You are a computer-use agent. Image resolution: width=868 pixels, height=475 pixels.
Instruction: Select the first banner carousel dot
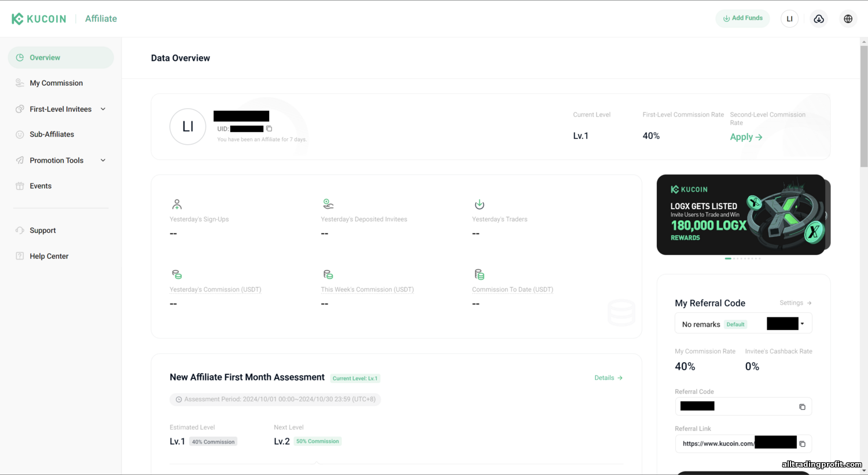[728, 258]
